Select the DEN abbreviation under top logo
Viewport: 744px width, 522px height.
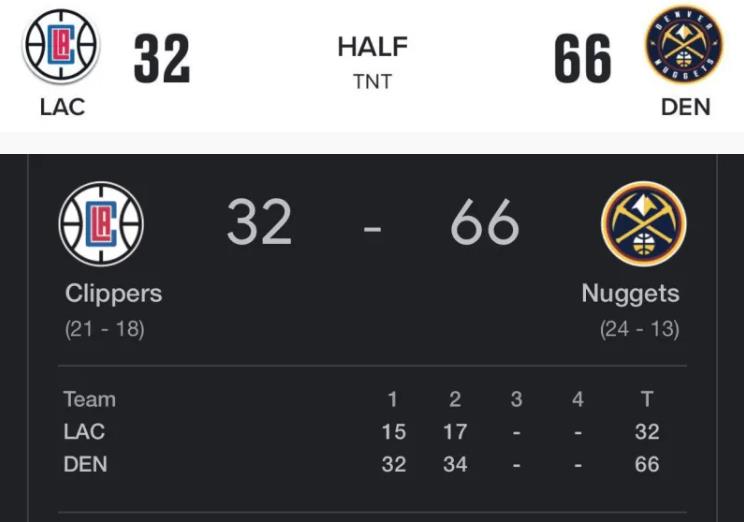click(686, 107)
